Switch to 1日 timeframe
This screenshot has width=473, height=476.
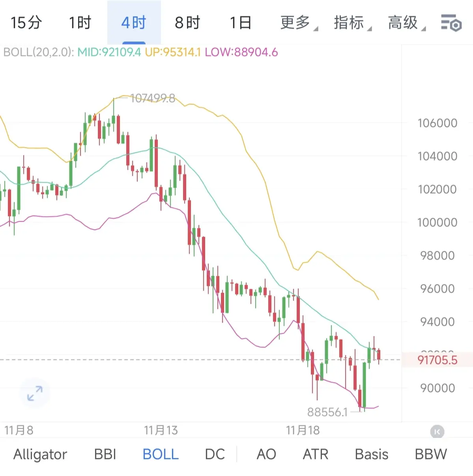coord(241,22)
